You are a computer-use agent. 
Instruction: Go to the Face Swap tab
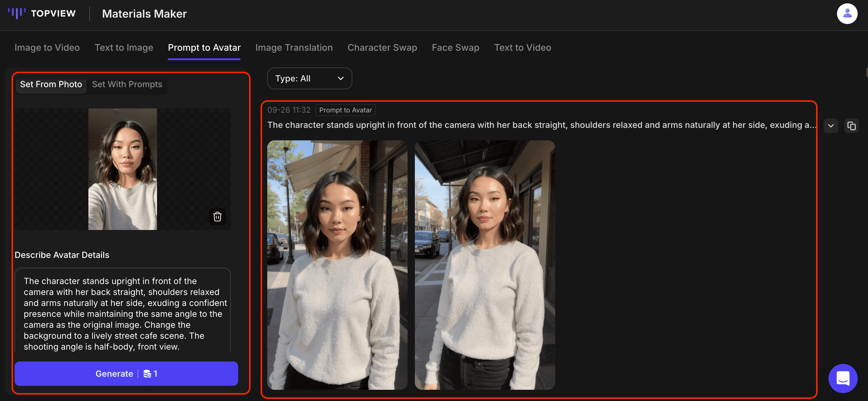point(455,47)
